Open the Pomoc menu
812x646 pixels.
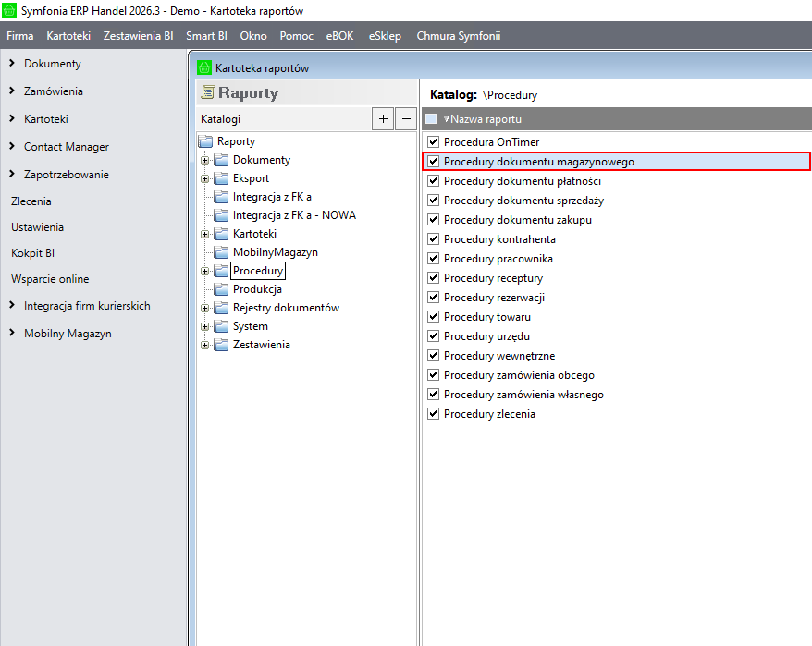pos(297,36)
